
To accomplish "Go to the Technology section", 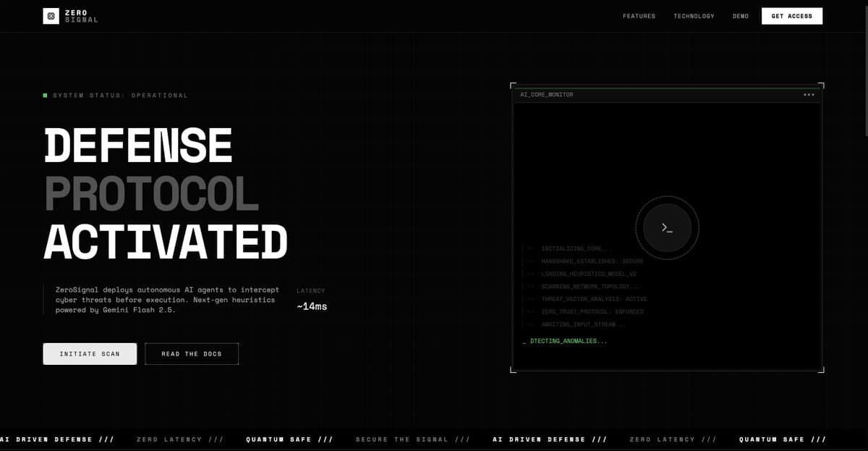I will (694, 16).
